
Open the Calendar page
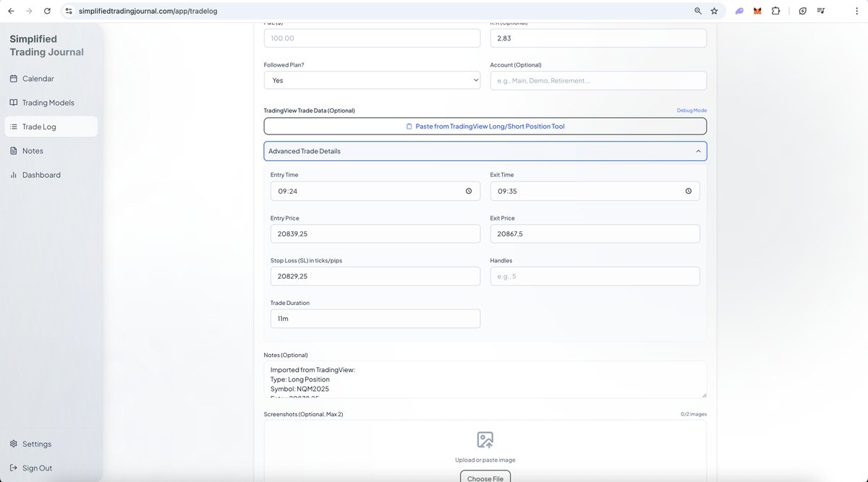(51, 79)
